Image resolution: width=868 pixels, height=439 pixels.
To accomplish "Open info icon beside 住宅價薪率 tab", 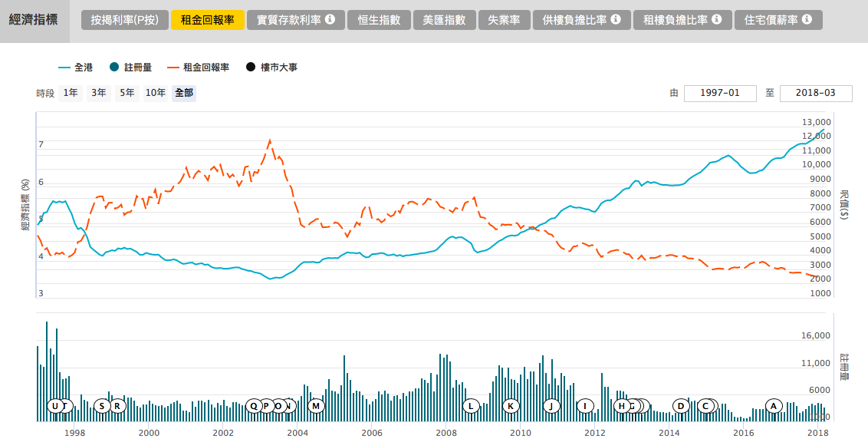I will tap(807, 19).
